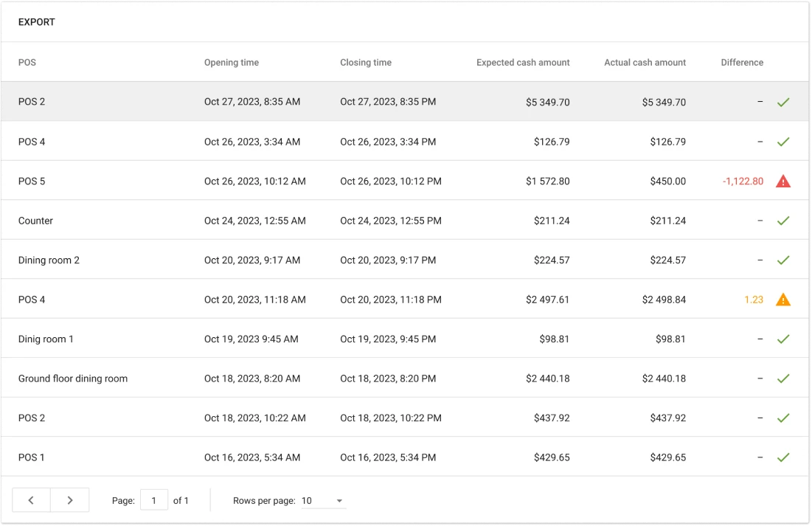Click the orange warning icon for POS 4

782,300
